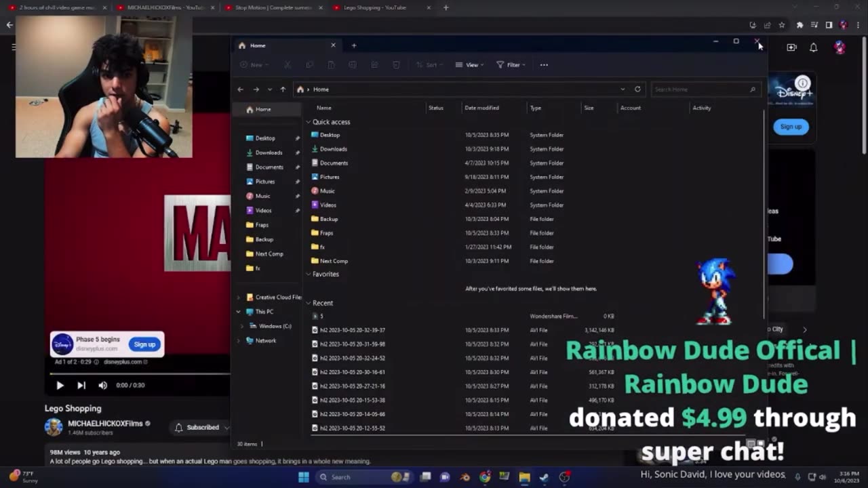868x488 pixels.
Task: Click the Forward arrow in File Explorer
Action: [x=256, y=89]
